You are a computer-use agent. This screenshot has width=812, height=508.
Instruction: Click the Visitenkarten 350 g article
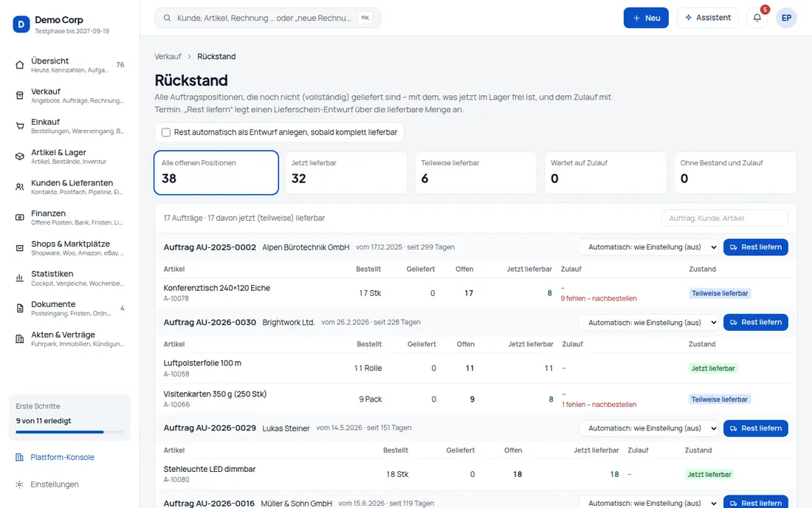pyautogui.click(x=215, y=394)
